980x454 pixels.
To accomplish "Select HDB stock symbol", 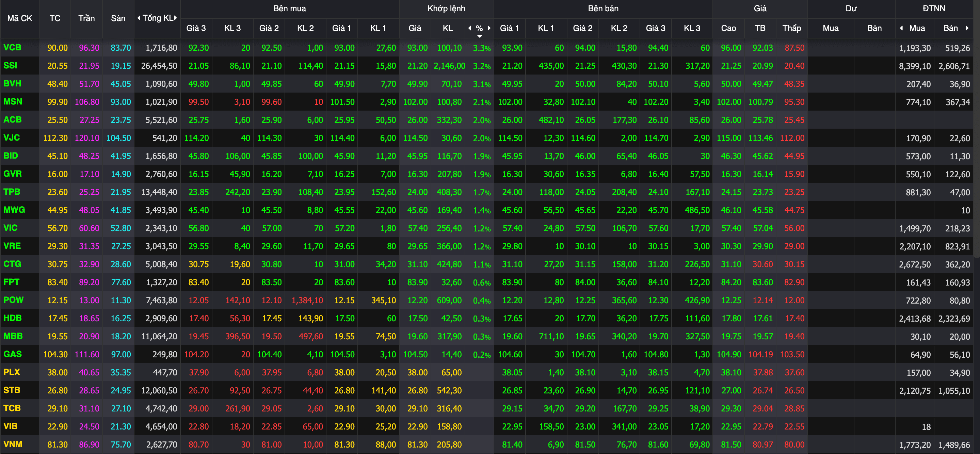I will 12,318.
